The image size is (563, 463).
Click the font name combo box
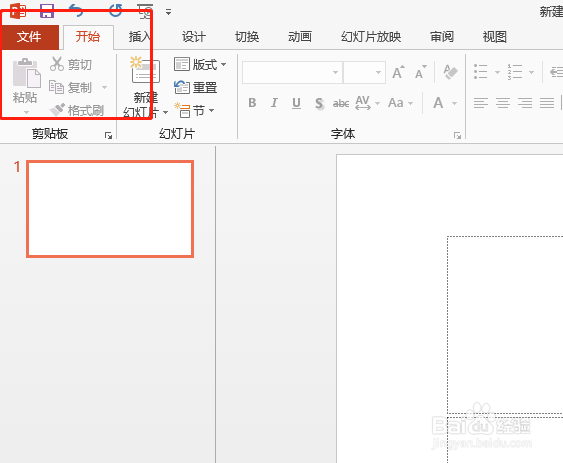coord(292,72)
